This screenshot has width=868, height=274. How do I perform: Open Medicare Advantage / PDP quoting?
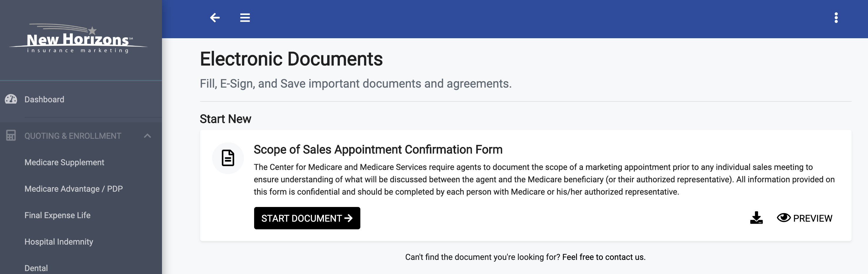(x=73, y=189)
